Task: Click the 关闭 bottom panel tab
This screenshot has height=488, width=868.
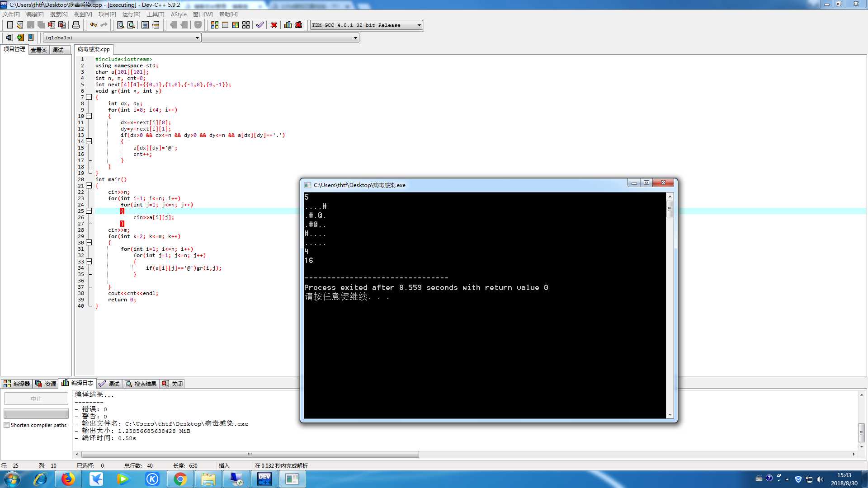Action: pyautogui.click(x=172, y=384)
